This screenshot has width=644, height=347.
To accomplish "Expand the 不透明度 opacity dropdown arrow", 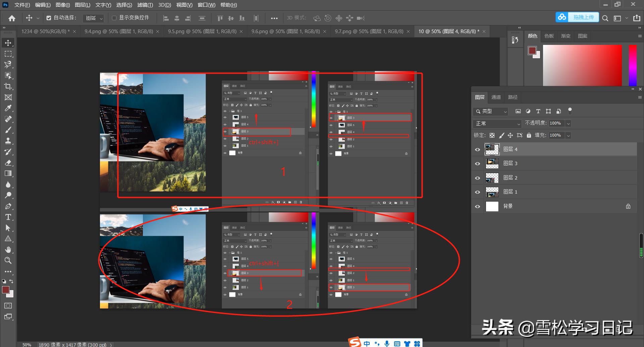I will pos(568,124).
